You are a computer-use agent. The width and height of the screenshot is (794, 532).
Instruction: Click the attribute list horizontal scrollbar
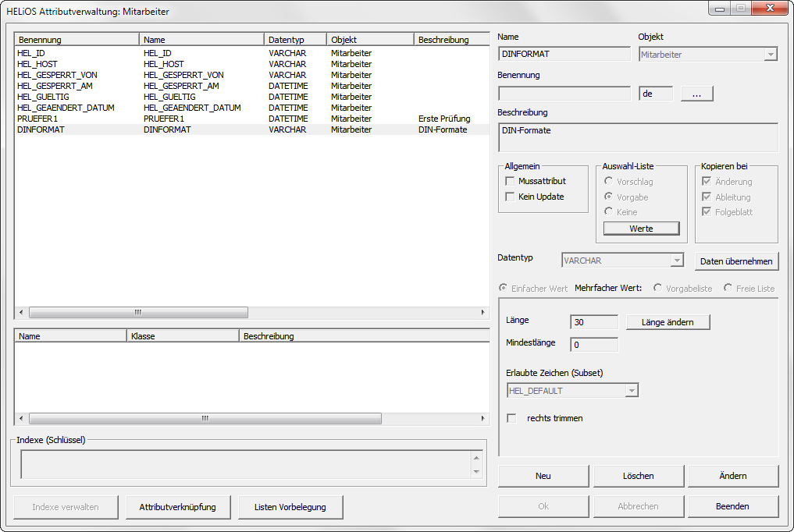tap(138, 312)
